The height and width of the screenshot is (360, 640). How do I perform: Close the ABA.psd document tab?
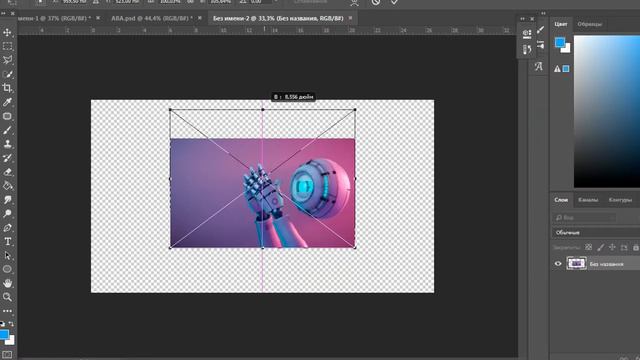tap(200, 18)
